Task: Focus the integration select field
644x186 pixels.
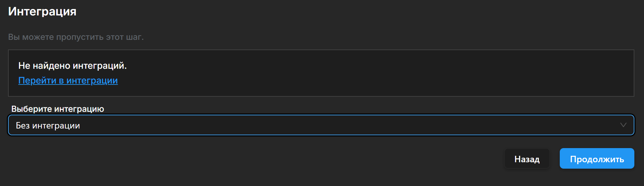Action: pos(321,125)
